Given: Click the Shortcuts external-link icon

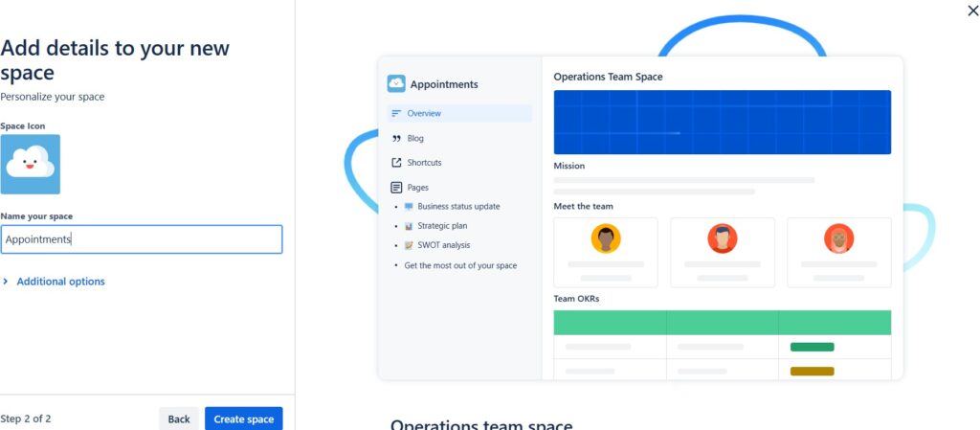Looking at the screenshot, I should [x=396, y=163].
